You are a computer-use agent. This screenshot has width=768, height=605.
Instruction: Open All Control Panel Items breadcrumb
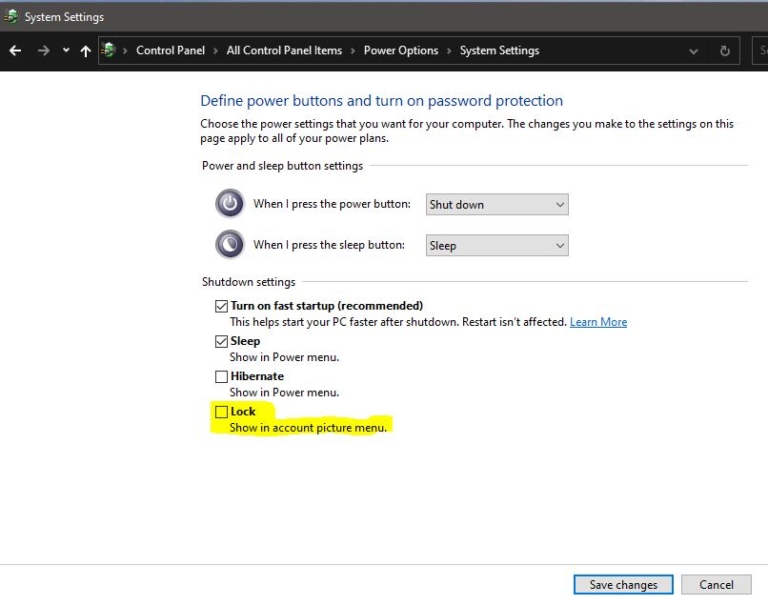[x=284, y=50]
